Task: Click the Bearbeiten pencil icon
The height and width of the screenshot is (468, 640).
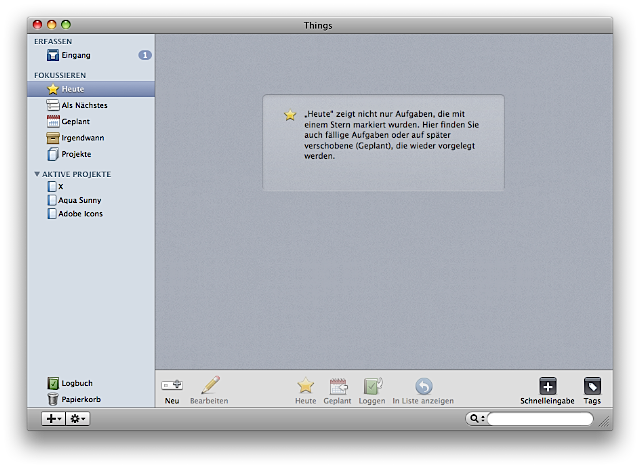Action: 210,385
